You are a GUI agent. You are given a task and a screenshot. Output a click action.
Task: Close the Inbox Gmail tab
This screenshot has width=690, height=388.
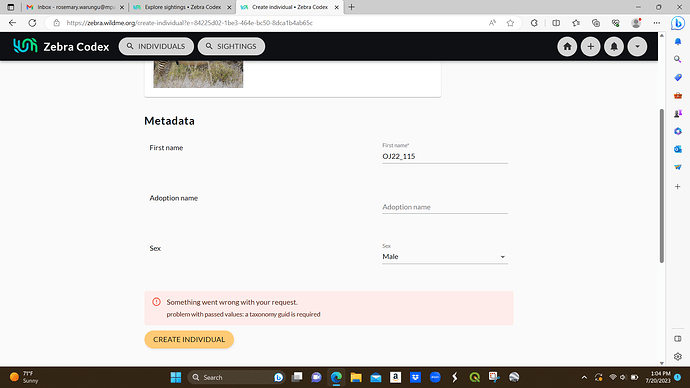click(122, 7)
